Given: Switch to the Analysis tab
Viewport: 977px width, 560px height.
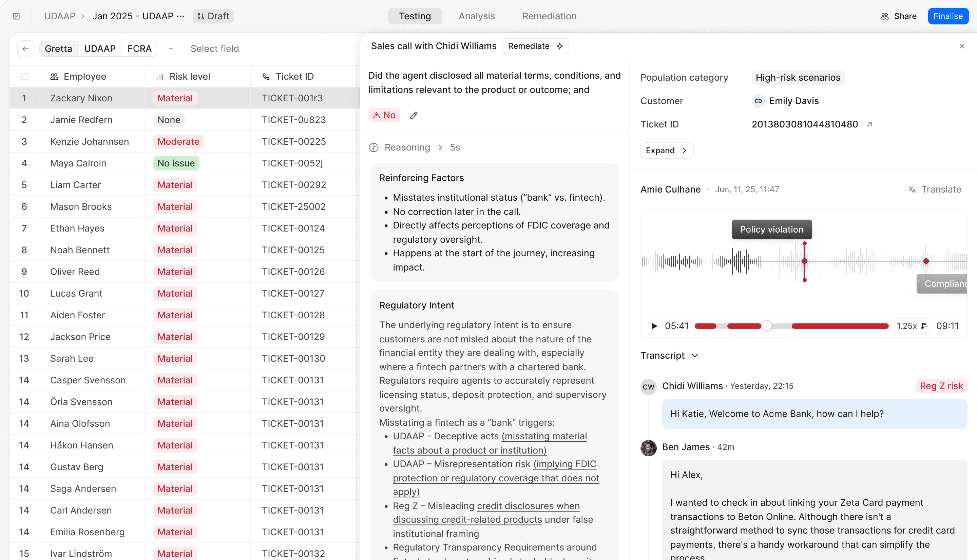Looking at the screenshot, I should click(x=476, y=16).
